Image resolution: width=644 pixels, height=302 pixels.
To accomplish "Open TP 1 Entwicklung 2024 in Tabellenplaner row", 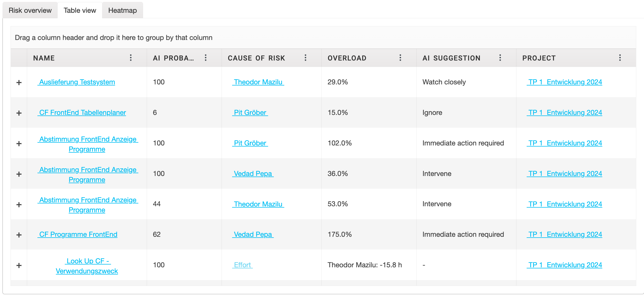I will tap(564, 113).
